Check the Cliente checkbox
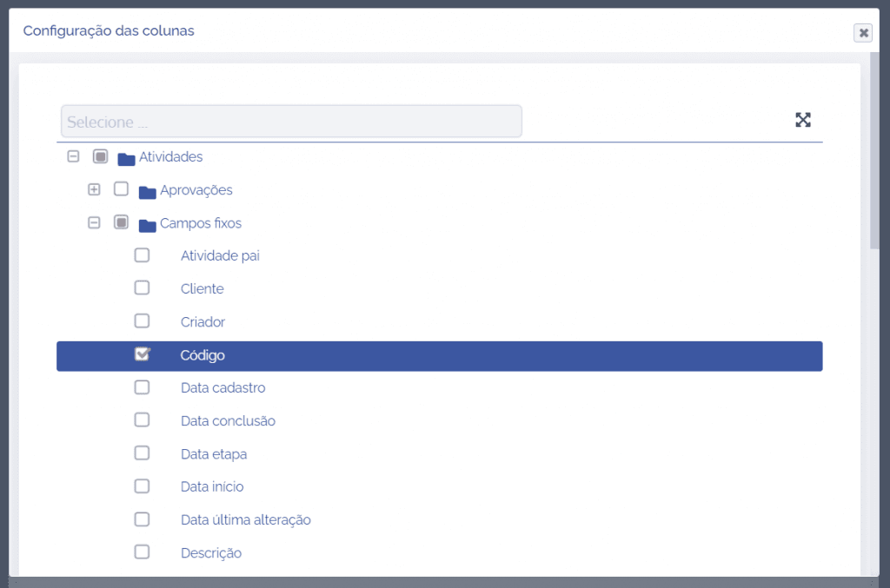Image resolution: width=890 pixels, height=588 pixels. click(142, 288)
